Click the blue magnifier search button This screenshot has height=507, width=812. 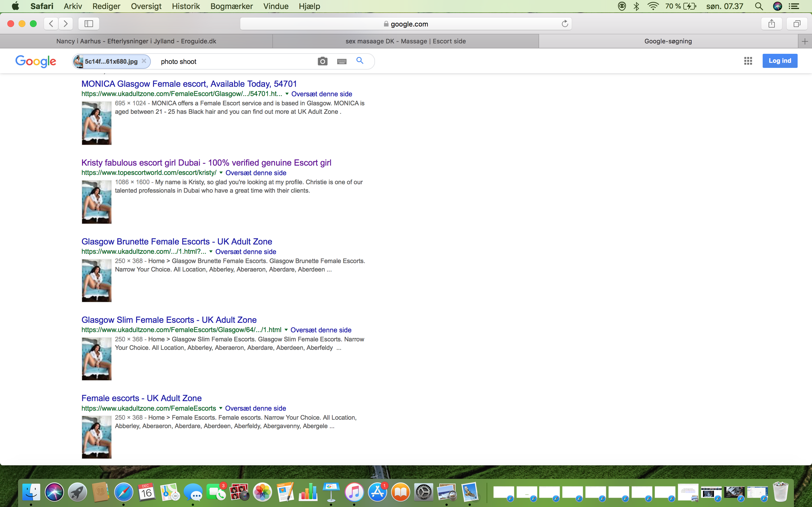(360, 61)
